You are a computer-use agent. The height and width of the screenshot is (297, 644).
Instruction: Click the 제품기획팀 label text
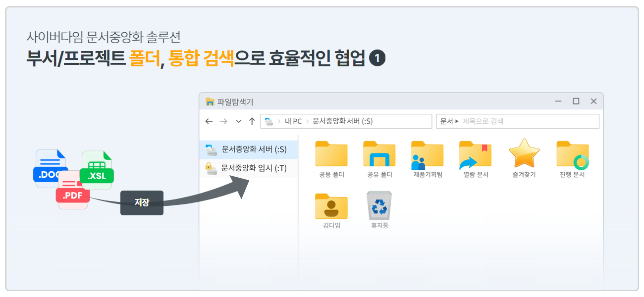pos(428,175)
